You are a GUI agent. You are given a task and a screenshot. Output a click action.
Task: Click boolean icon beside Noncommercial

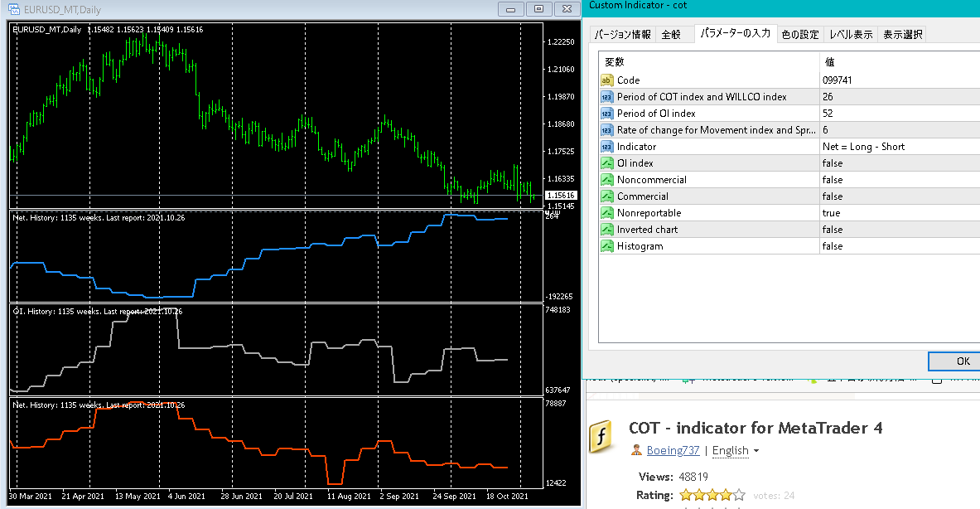click(606, 179)
